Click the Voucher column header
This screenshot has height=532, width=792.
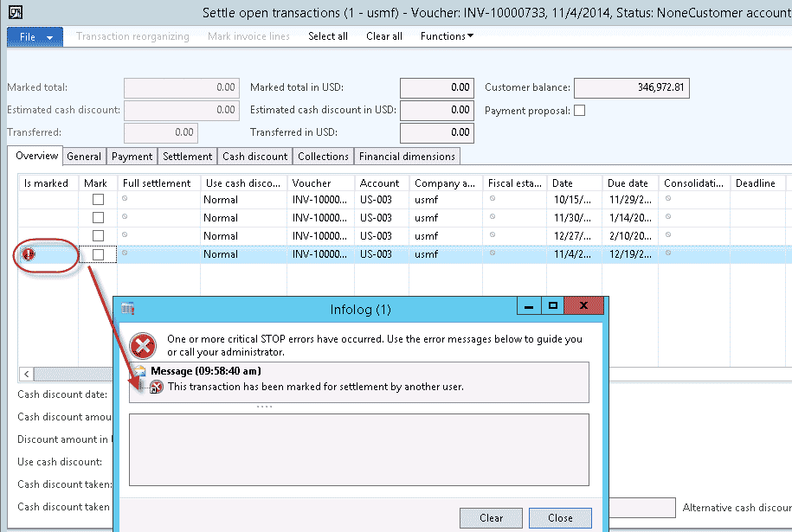click(x=320, y=183)
